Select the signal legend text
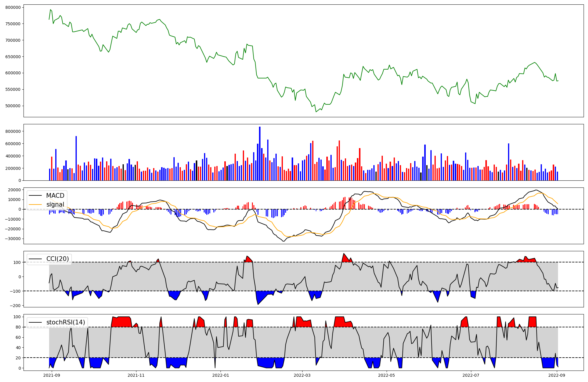This screenshot has height=382, width=588. coord(55,205)
